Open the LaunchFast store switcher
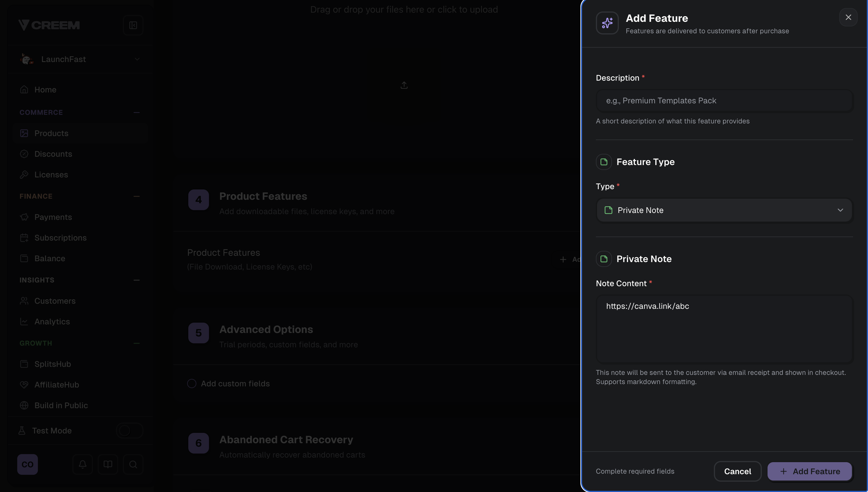Viewport: 868px width, 492px height. (80, 59)
